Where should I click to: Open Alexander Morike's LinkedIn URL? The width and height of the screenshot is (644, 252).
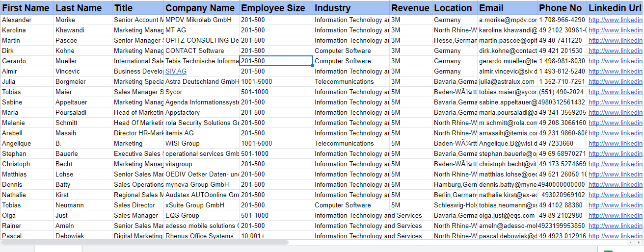click(x=615, y=20)
